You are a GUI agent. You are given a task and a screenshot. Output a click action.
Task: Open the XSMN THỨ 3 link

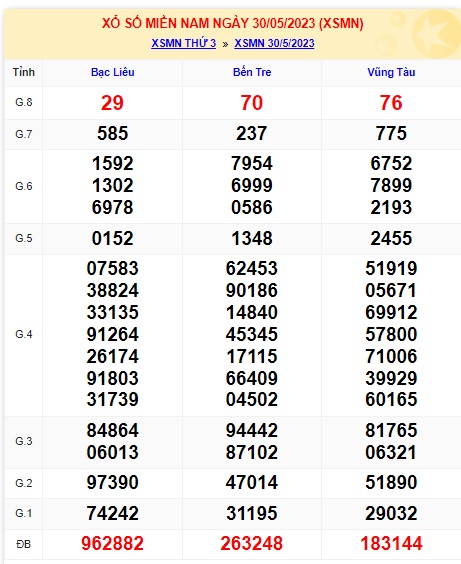[183, 43]
